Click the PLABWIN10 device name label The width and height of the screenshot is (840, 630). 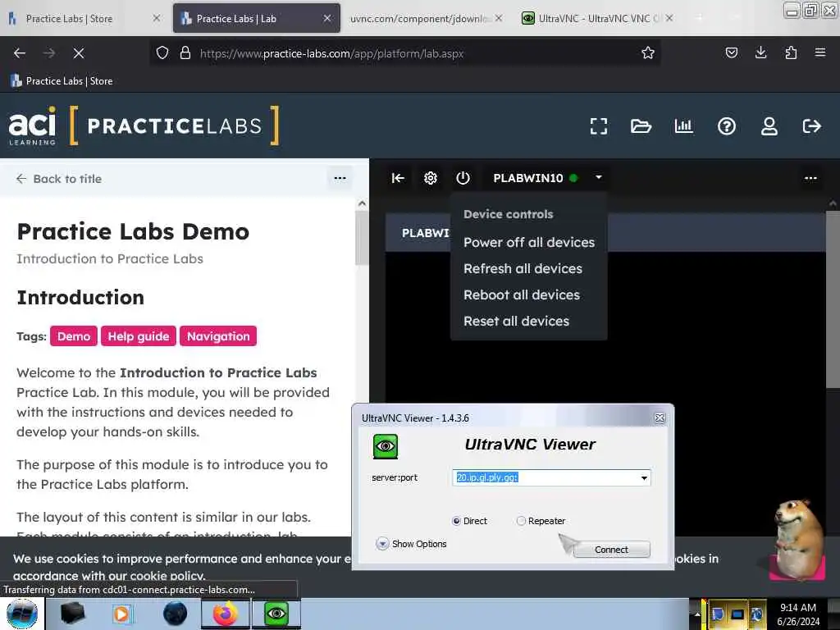tap(527, 178)
